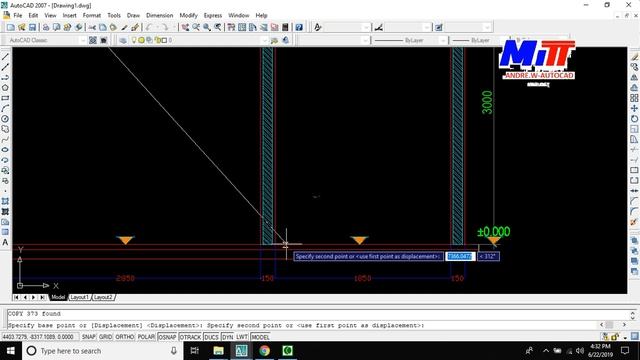Open the File menu
The image size is (640, 360).
coord(18,15)
